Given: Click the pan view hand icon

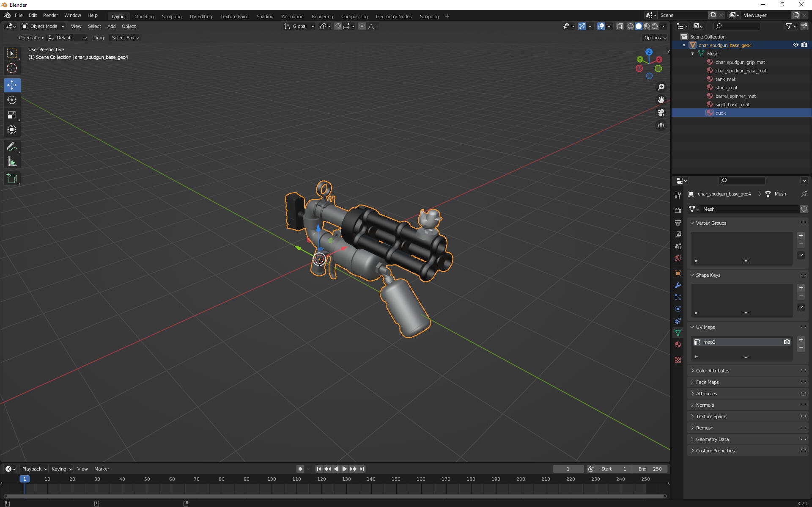Looking at the screenshot, I should (x=661, y=100).
